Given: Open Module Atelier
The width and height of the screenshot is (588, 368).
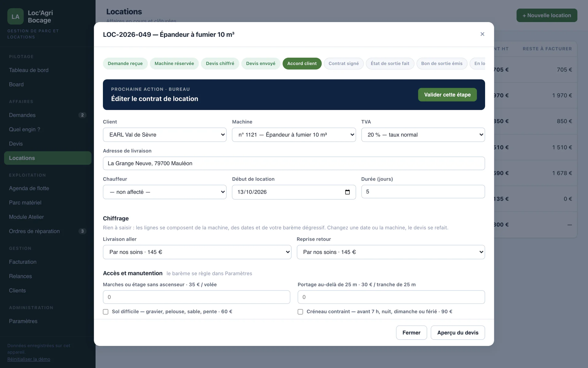Looking at the screenshot, I should pos(48,217).
